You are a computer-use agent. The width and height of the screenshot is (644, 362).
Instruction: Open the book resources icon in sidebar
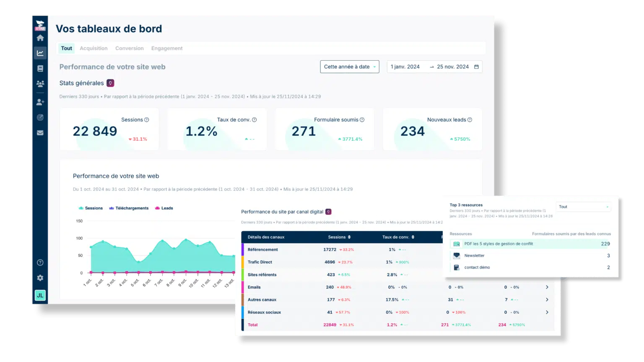[40, 69]
